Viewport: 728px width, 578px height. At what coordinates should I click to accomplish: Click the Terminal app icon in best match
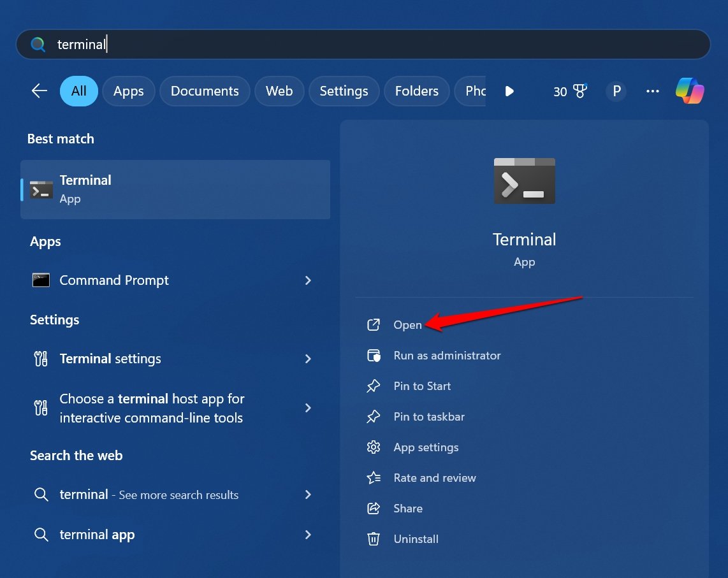tap(41, 189)
